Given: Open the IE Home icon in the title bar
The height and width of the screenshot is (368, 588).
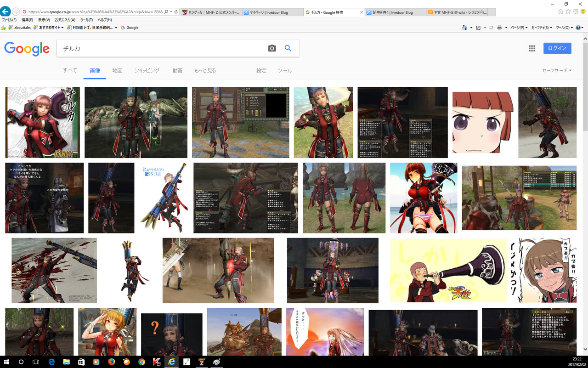Looking at the screenshot, I should coord(561,11).
